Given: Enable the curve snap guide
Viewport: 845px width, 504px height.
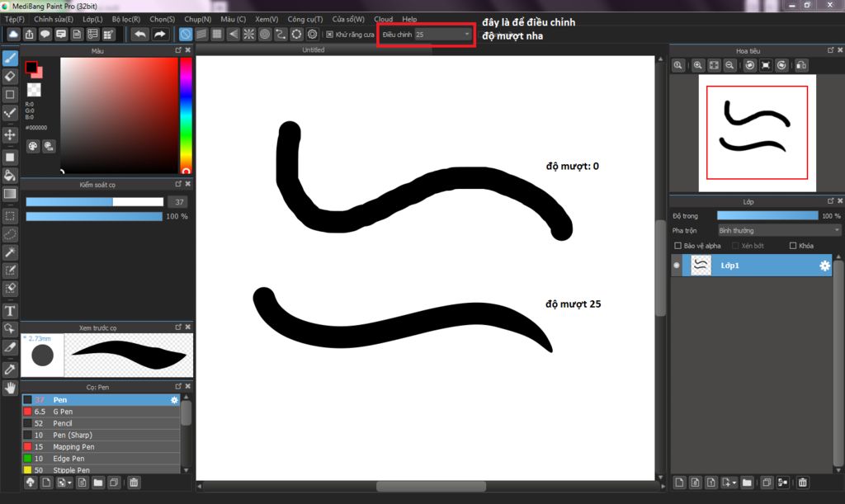Looking at the screenshot, I should 281,35.
